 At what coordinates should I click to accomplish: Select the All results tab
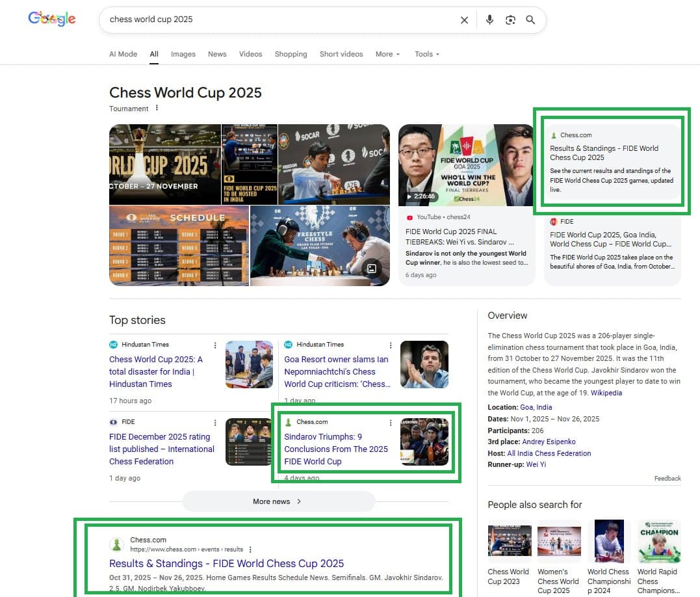coord(154,54)
